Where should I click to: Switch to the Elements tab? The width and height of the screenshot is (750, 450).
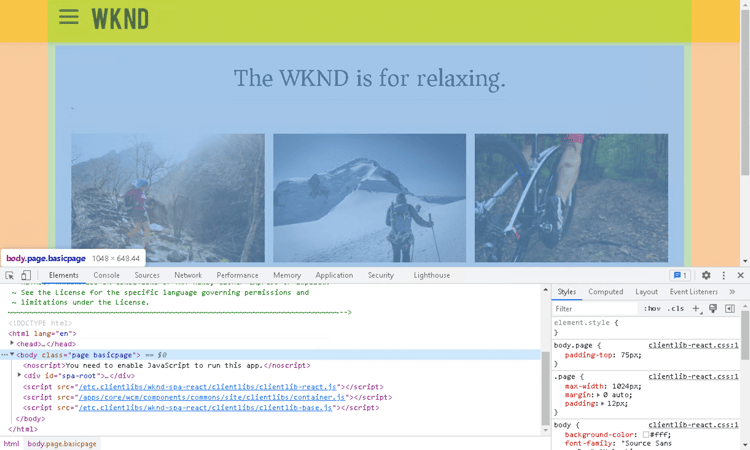[x=64, y=275]
